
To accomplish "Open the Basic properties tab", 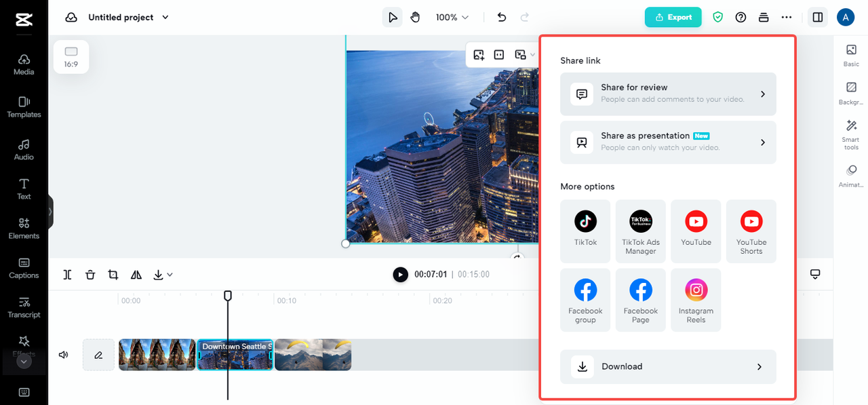I will click(x=851, y=55).
